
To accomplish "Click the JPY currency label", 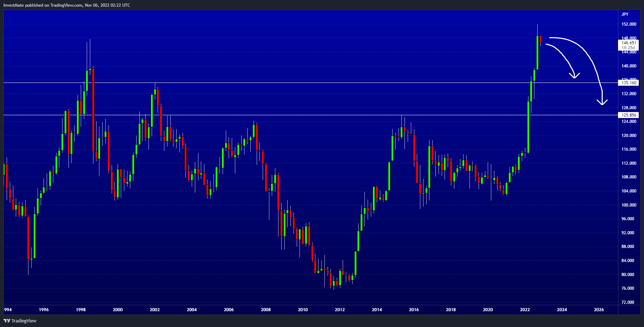I will pyautogui.click(x=625, y=14).
